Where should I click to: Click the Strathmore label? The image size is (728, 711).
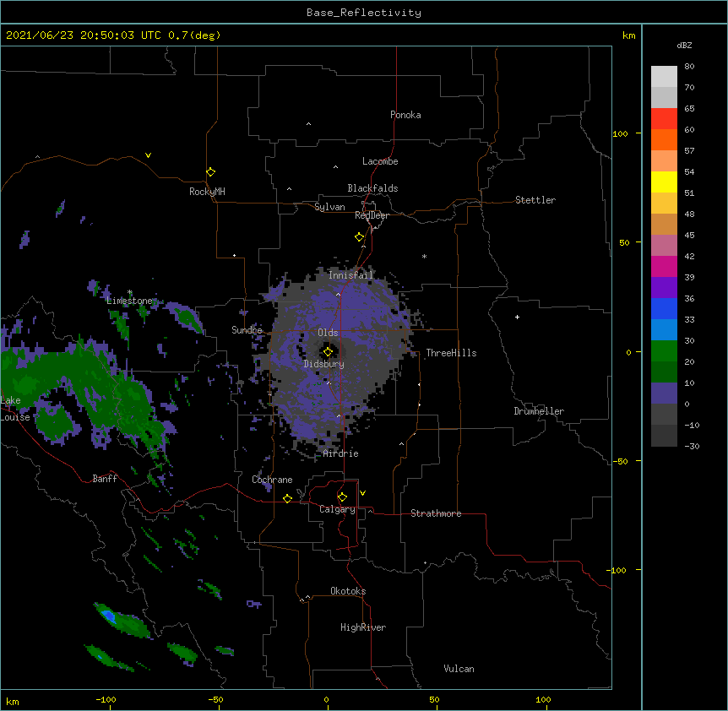point(436,513)
